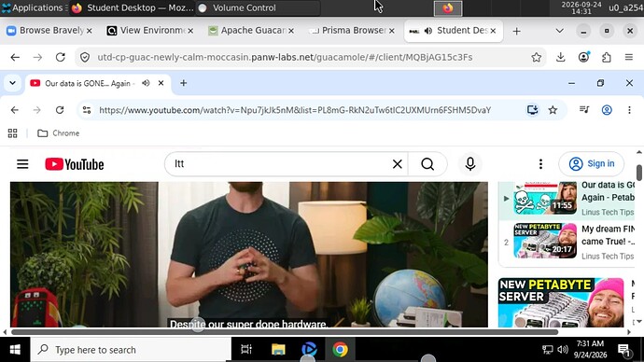Open Chrome media controls icon
This screenshot has height=362, width=644.
(x=584, y=109)
